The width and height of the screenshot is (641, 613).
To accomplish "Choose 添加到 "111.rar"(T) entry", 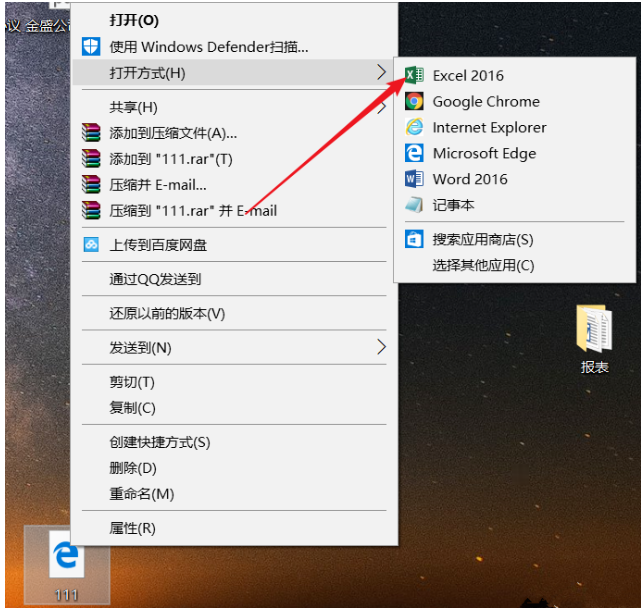I will tap(234, 159).
